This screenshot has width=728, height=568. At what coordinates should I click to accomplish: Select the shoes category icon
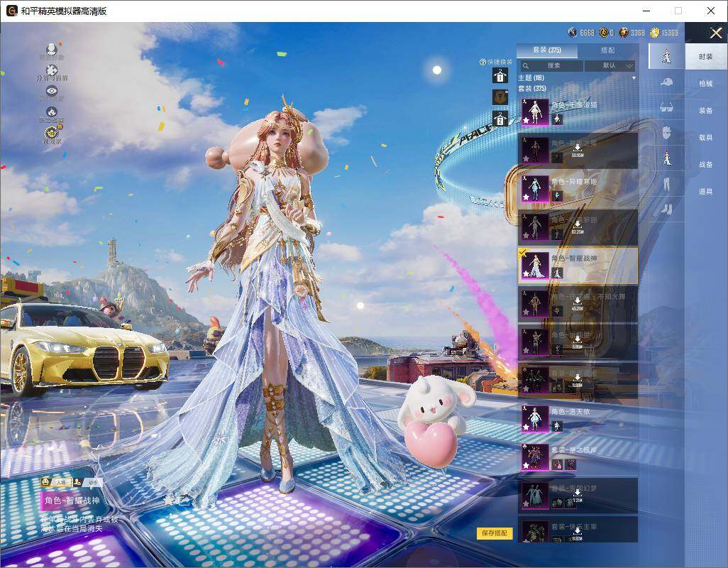[x=667, y=209]
